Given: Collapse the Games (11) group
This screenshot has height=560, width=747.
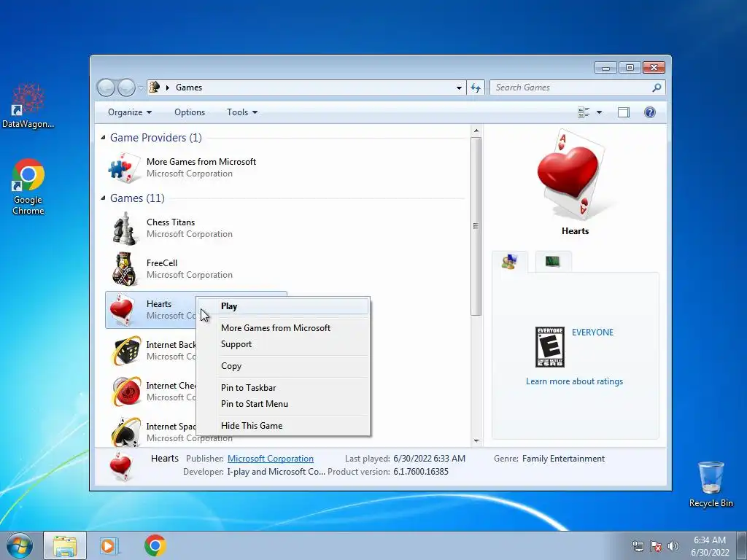Looking at the screenshot, I should coord(103,198).
